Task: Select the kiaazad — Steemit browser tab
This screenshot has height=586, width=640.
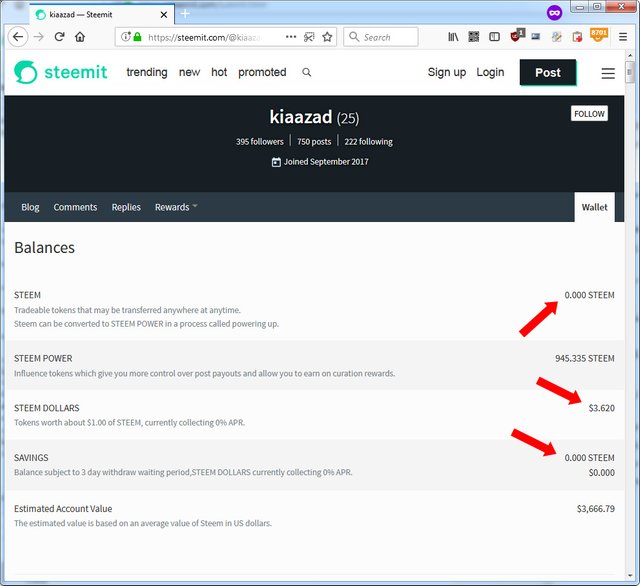Action: click(102, 15)
